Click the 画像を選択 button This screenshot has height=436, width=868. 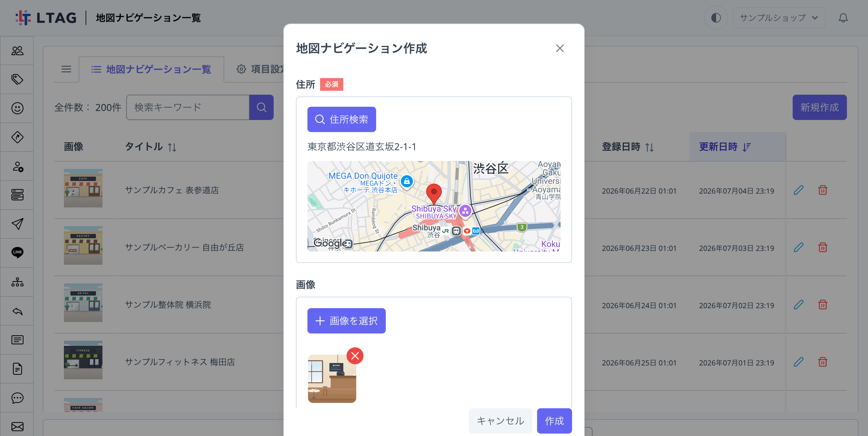(346, 321)
